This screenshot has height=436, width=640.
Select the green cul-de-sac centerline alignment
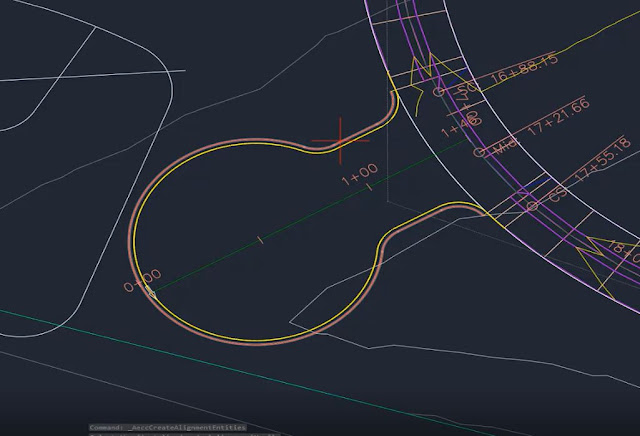coord(310,217)
